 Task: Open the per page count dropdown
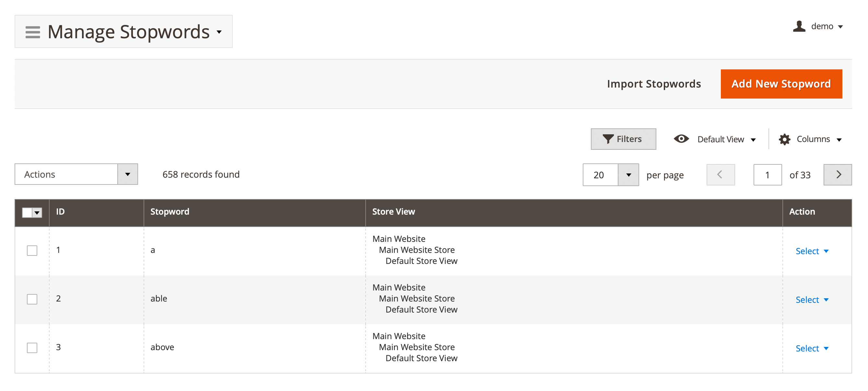tap(628, 175)
